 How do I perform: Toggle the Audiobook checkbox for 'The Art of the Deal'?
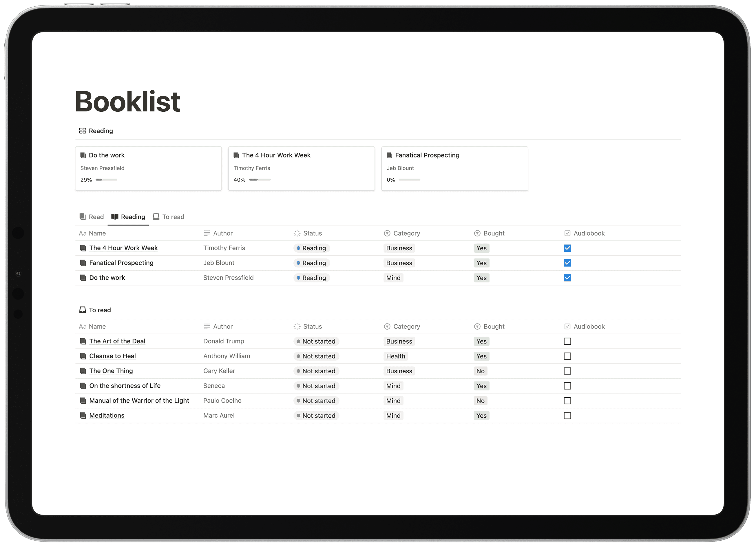click(567, 341)
